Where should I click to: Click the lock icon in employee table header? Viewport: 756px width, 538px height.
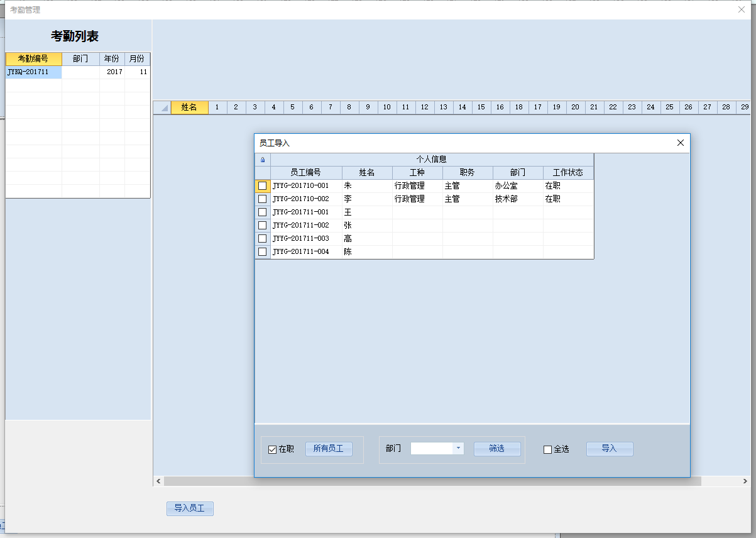(x=263, y=160)
